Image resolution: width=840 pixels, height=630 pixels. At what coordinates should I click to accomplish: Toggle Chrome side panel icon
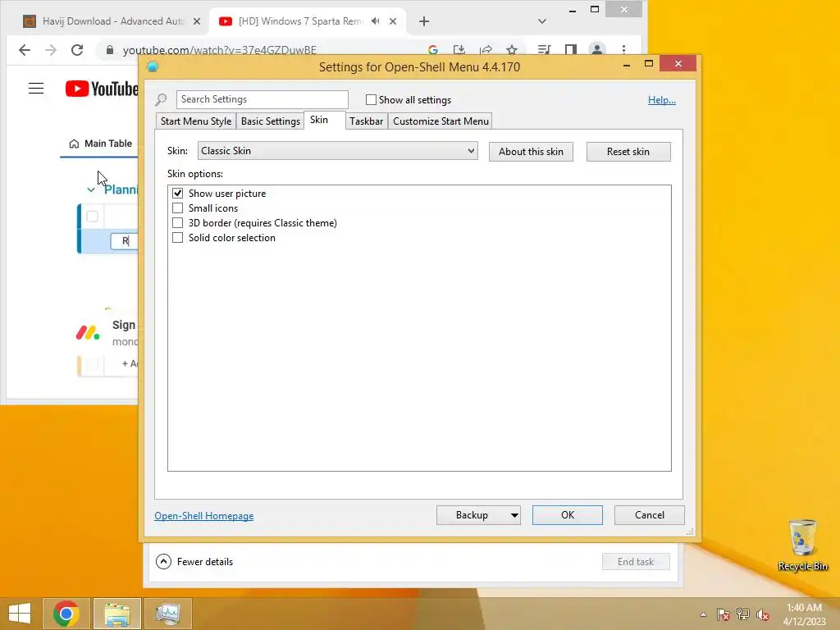coord(571,50)
